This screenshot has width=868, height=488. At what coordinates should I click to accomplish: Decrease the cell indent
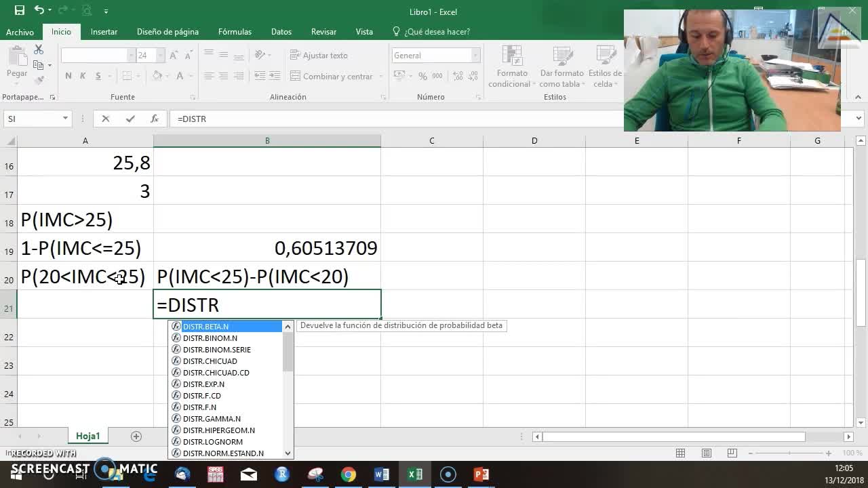click(261, 76)
